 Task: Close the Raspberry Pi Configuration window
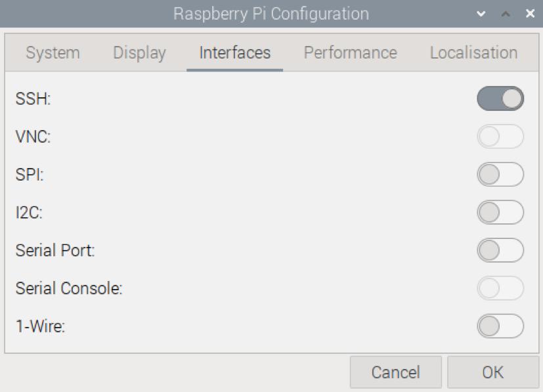click(x=530, y=14)
